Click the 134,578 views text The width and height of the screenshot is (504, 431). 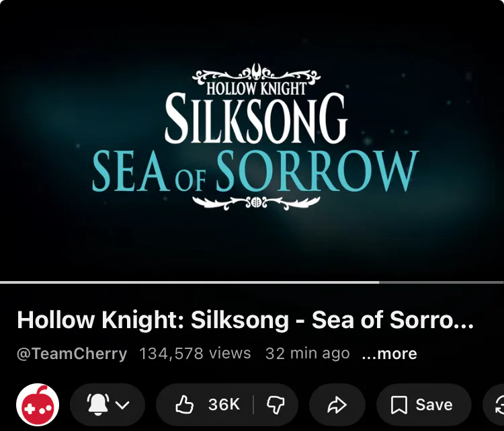click(x=195, y=354)
